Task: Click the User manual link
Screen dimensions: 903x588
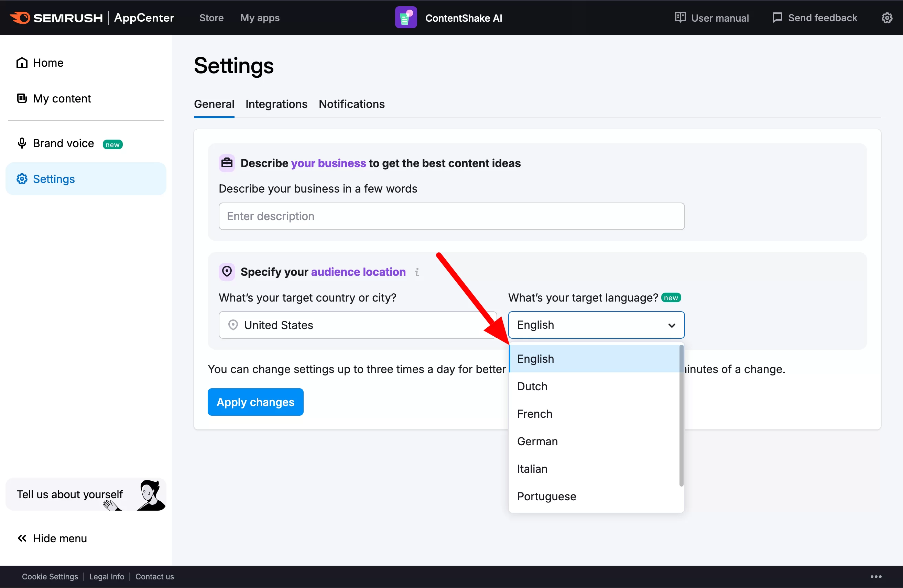Action: [x=711, y=18]
